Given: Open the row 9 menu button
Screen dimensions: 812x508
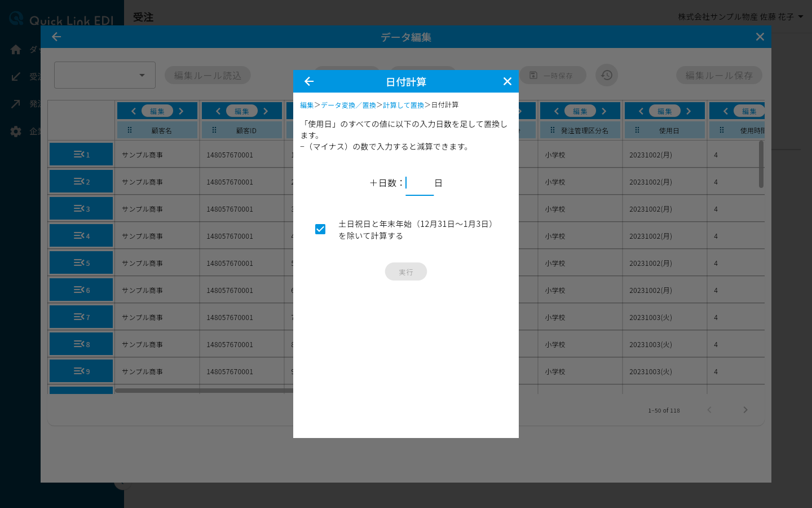Looking at the screenshot, I should 81,371.
